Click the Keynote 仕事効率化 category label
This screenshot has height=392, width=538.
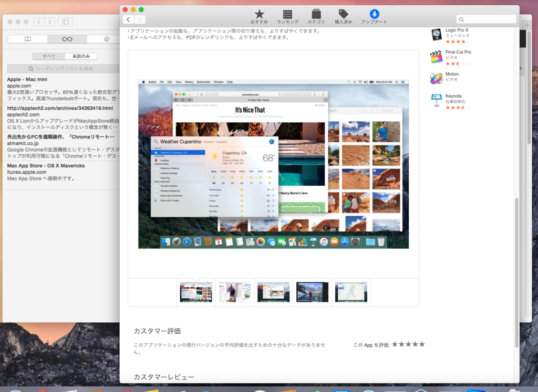click(x=456, y=102)
